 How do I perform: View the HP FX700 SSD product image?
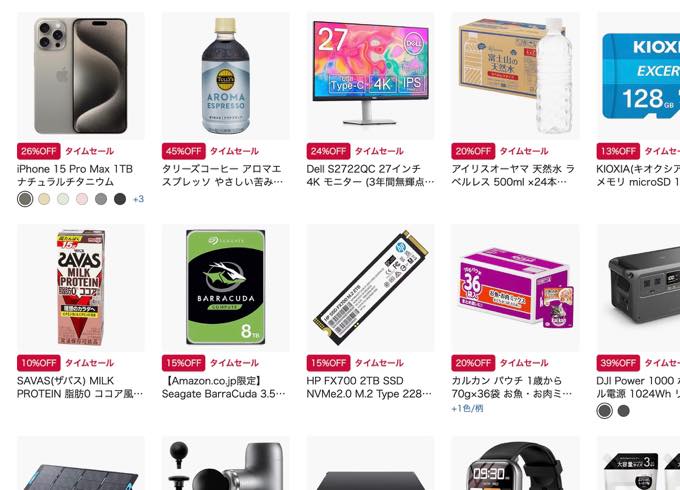370,288
